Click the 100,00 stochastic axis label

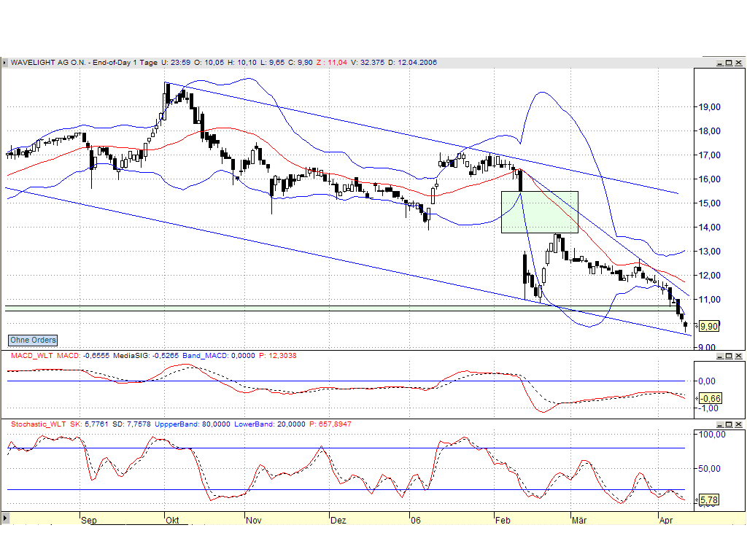tap(712, 435)
